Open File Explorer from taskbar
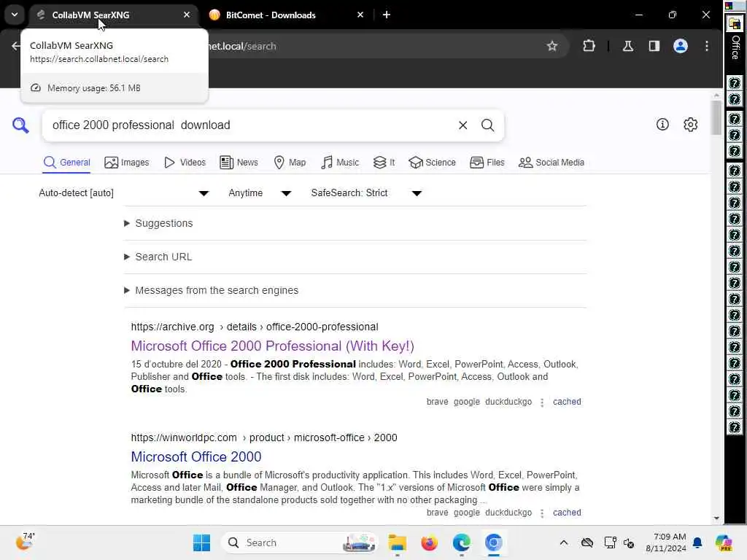 397,542
